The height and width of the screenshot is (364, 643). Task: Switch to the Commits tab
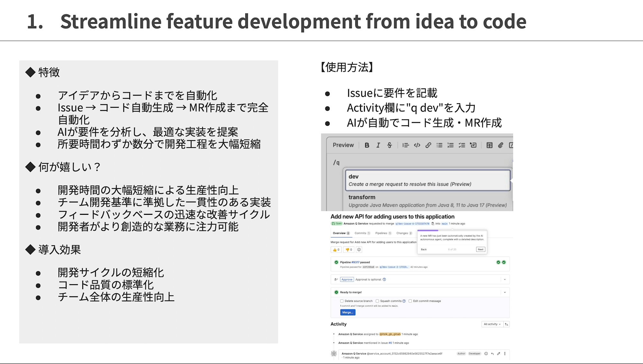(362, 233)
